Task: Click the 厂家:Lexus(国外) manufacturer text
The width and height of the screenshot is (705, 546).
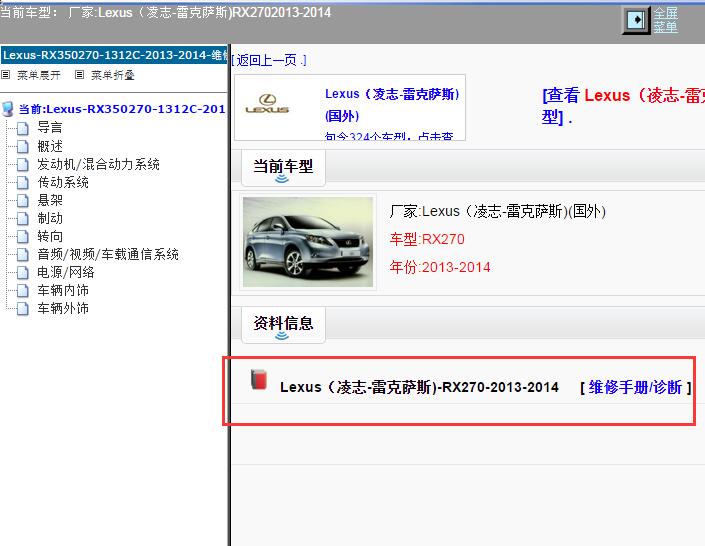Action: pos(498,211)
